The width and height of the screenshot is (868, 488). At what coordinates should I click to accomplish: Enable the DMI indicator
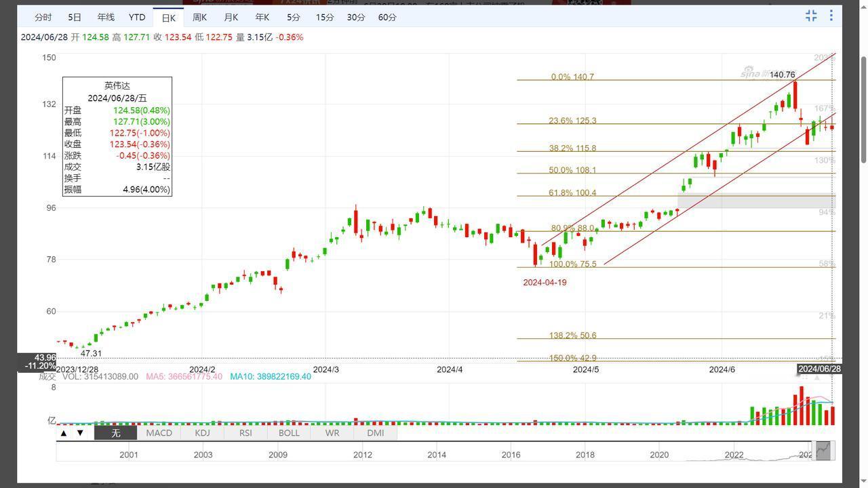(x=375, y=433)
